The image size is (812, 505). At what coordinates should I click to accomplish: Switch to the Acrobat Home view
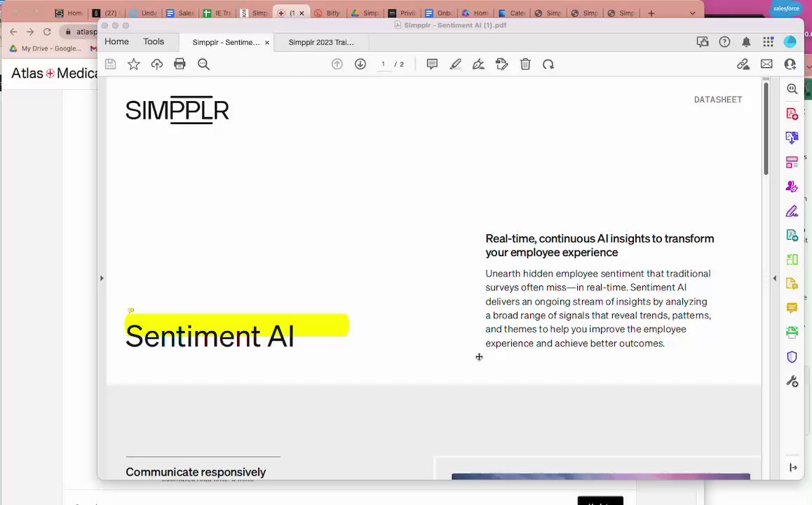coord(116,41)
